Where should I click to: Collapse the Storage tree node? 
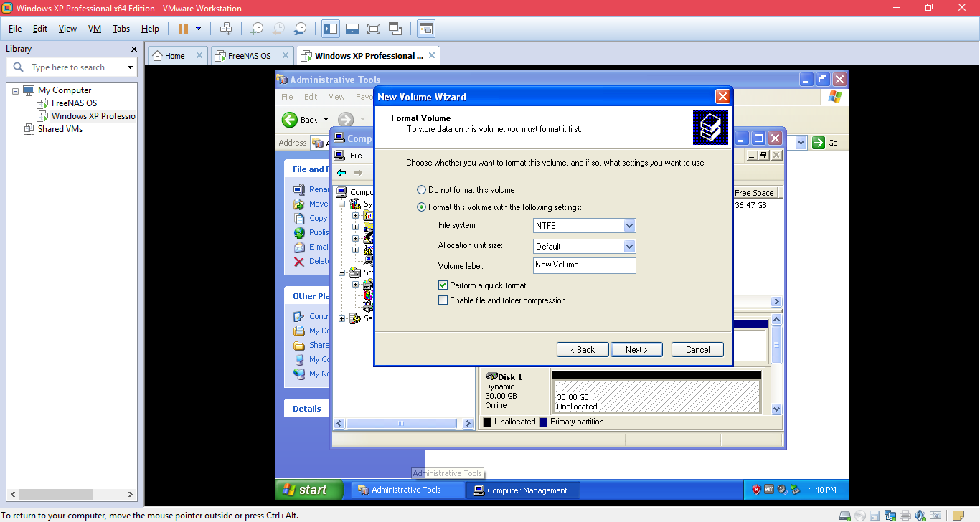342,272
